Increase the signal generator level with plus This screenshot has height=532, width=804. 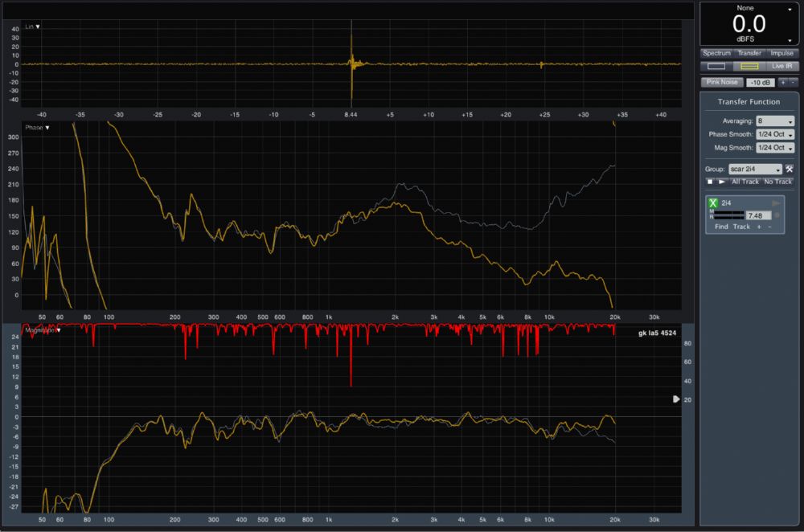pos(784,82)
